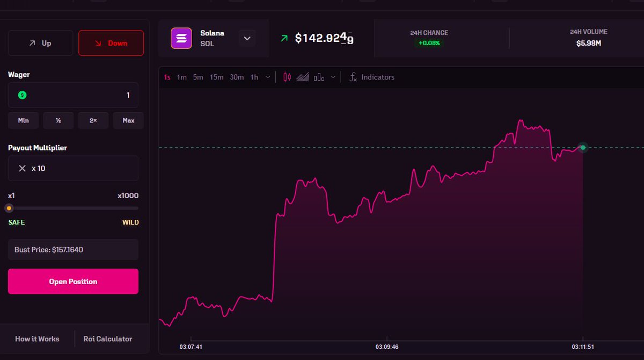Select the 1h timeframe
The width and height of the screenshot is (644, 360).
(254, 77)
